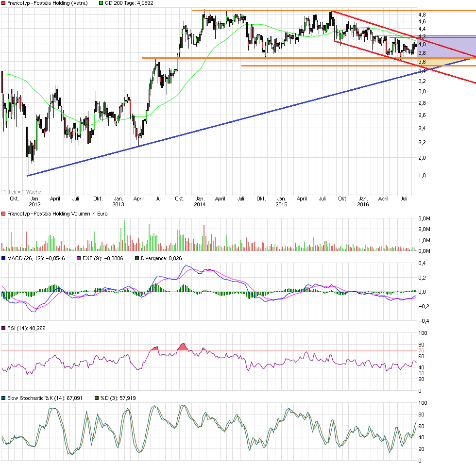476x465 pixels.
Task: Click the 'EXP (9): -0,0806' label
Action: click(103, 258)
